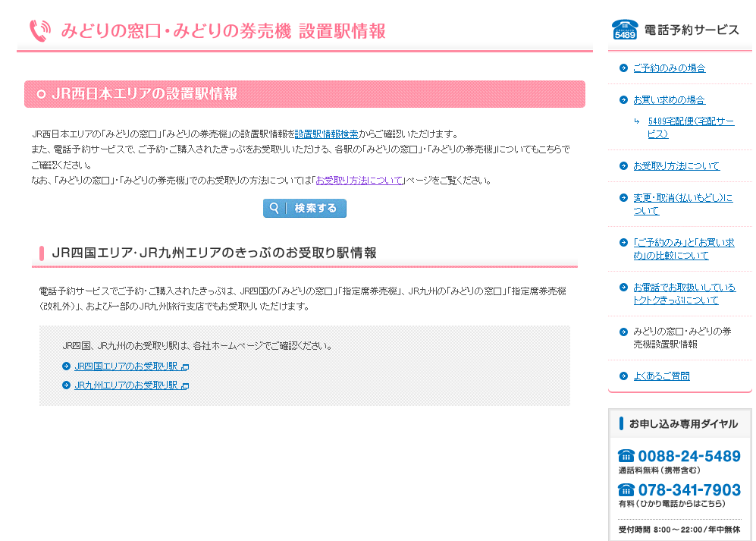Click circle icon in JR西日本エリア header

click(42, 94)
